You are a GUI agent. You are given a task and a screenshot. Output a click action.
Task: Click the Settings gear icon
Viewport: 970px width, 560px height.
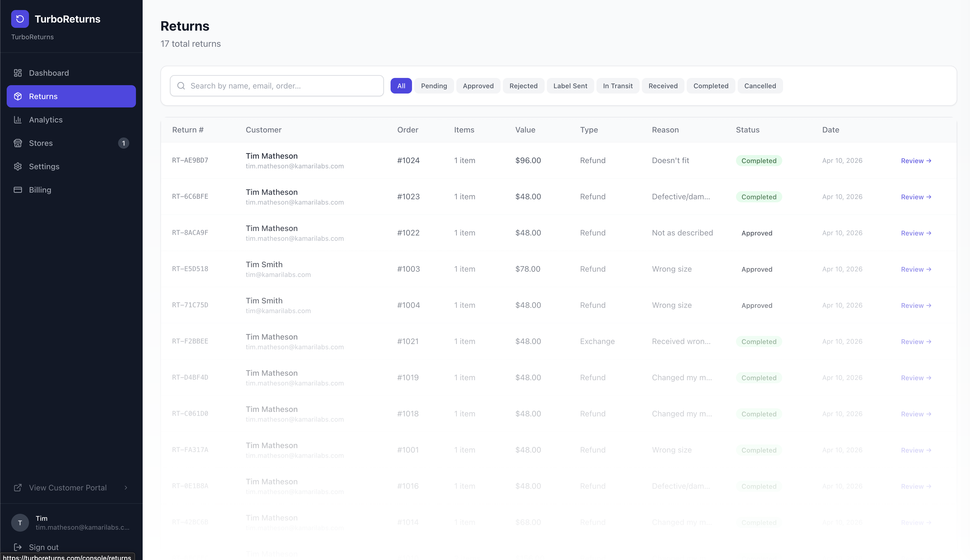tap(18, 166)
